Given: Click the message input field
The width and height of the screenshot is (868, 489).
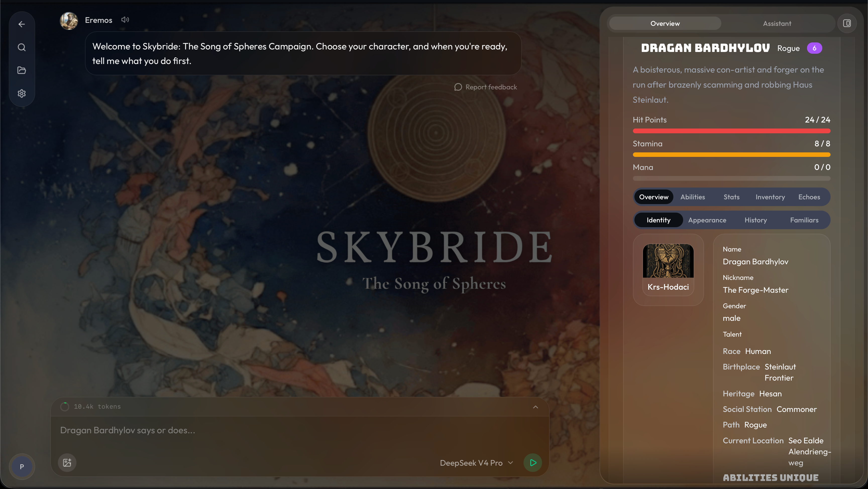Looking at the screenshot, I should [x=300, y=431].
